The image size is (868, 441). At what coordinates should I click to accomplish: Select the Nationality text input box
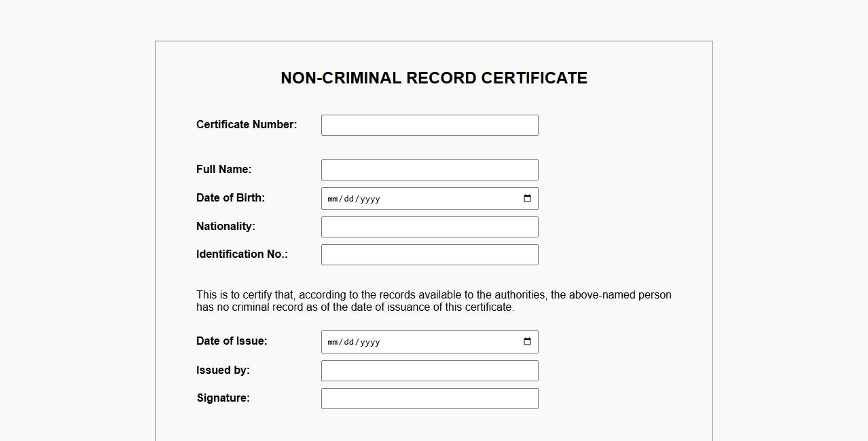pyautogui.click(x=429, y=227)
